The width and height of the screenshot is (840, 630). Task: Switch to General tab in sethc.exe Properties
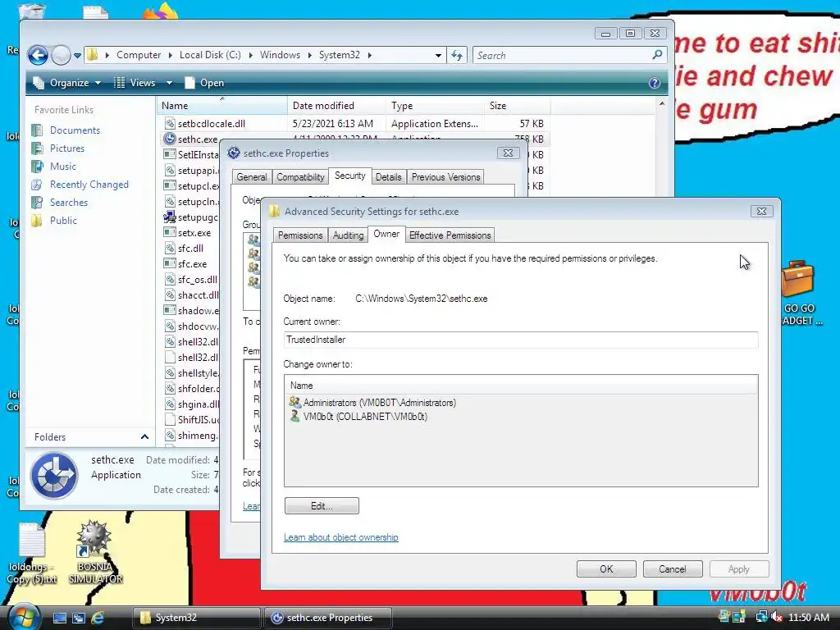click(251, 177)
